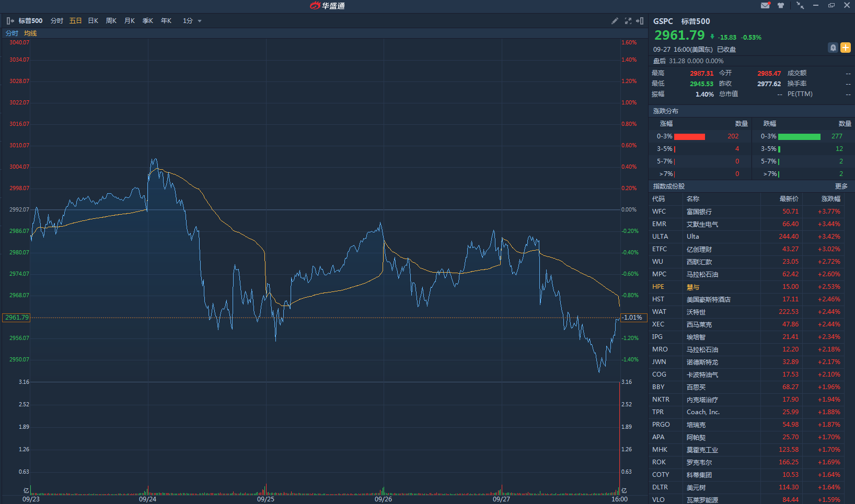Add 标普500 to the watchlist with the plus button
The width and height of the screenshot is (855, 504).
[845, 48]
